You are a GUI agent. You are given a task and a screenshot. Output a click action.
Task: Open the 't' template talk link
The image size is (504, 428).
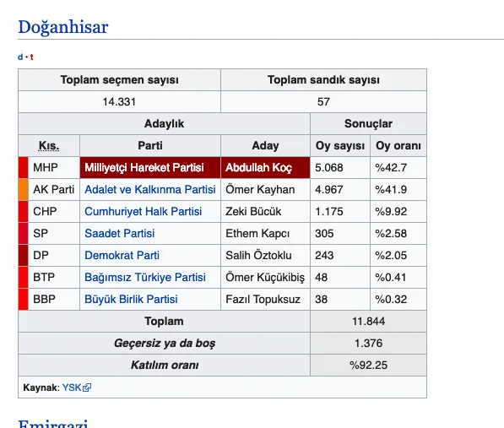(x=31, y=57)
